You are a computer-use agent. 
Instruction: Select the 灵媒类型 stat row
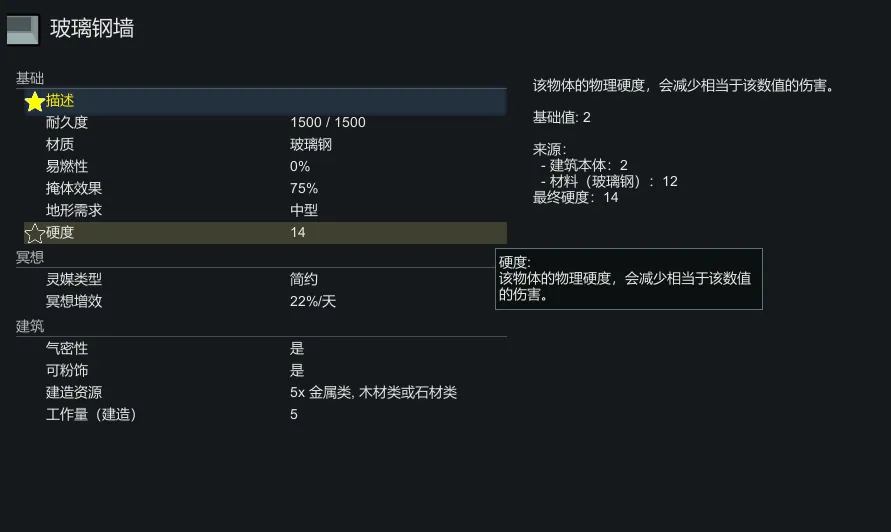click(265, 280)
